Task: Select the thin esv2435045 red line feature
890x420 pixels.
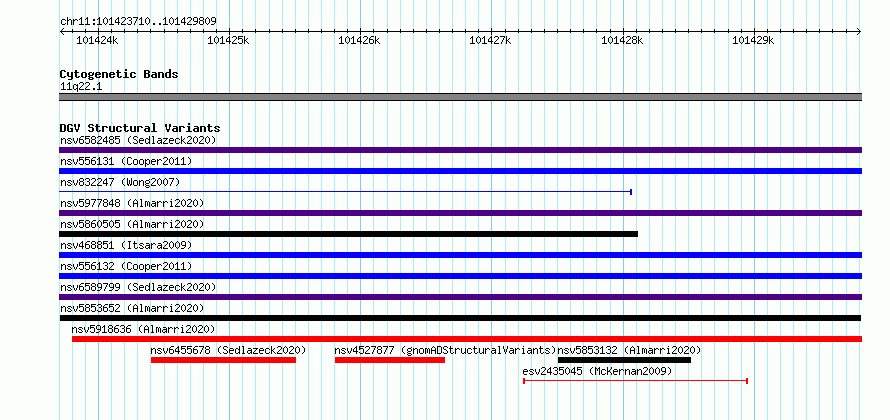Action: pyautogui.click(x=636, y=381)
